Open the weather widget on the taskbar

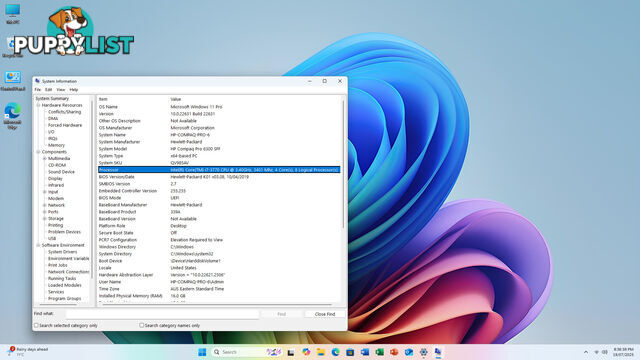[x=29, y=352]
